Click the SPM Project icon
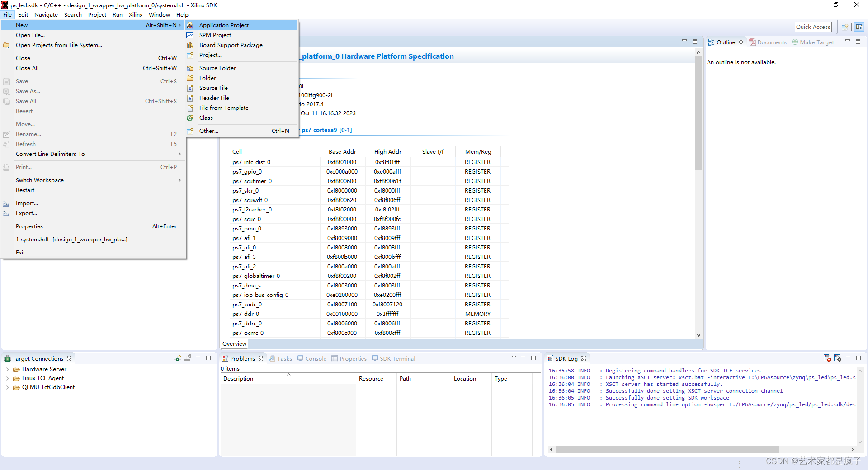868x470 pixels. [x=190, y=35]
